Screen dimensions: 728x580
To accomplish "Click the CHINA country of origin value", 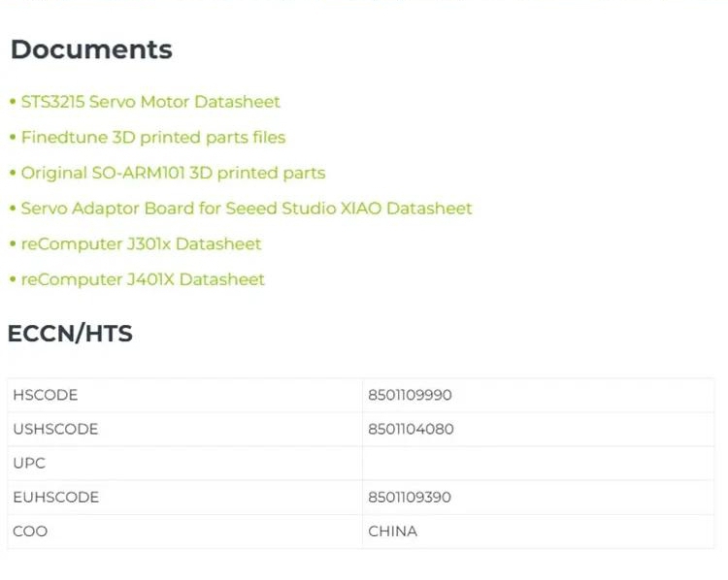I will pyautogui.click(x=392, y=532).
